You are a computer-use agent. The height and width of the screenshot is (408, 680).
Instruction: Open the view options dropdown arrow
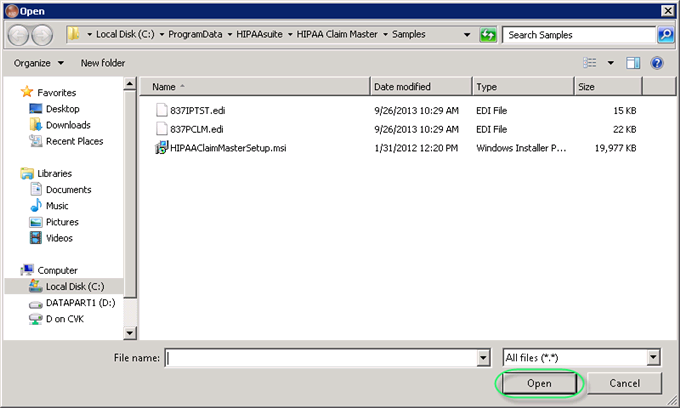609,63
